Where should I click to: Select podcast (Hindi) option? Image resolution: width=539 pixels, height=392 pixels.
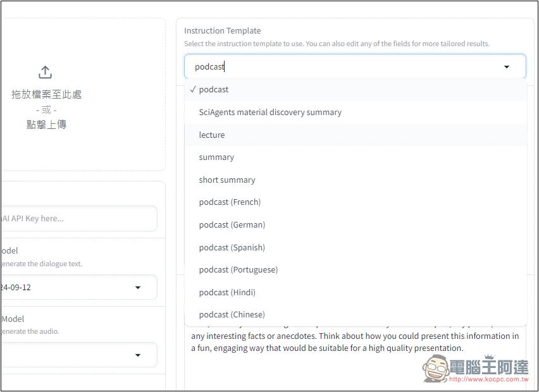tap(356, 293)
